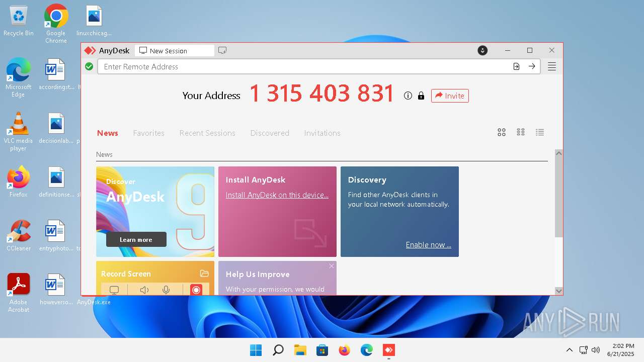Open a new session tab with monitor-plus icon
Image resolution: width=644 pixels, height=362 pixels.
(x=222, y=50)
